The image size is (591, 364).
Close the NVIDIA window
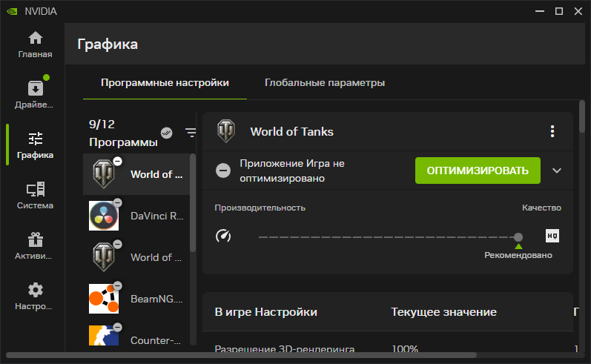tap(578, 11)
